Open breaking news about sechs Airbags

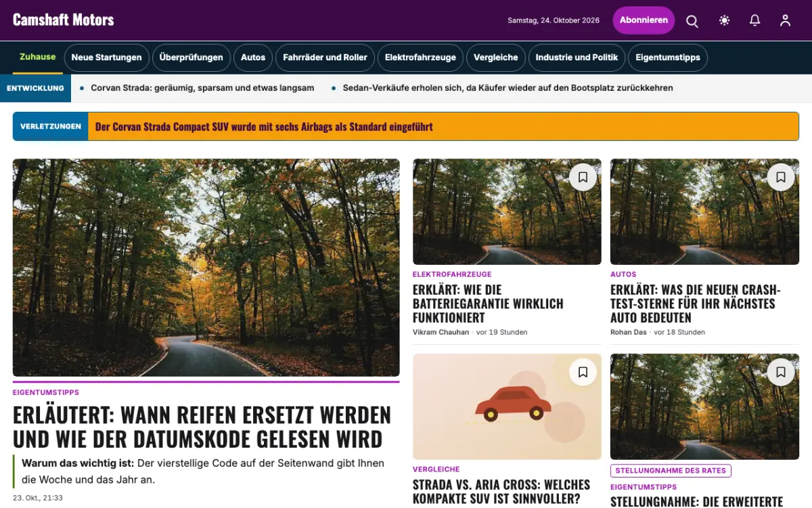tap(264, 127)
